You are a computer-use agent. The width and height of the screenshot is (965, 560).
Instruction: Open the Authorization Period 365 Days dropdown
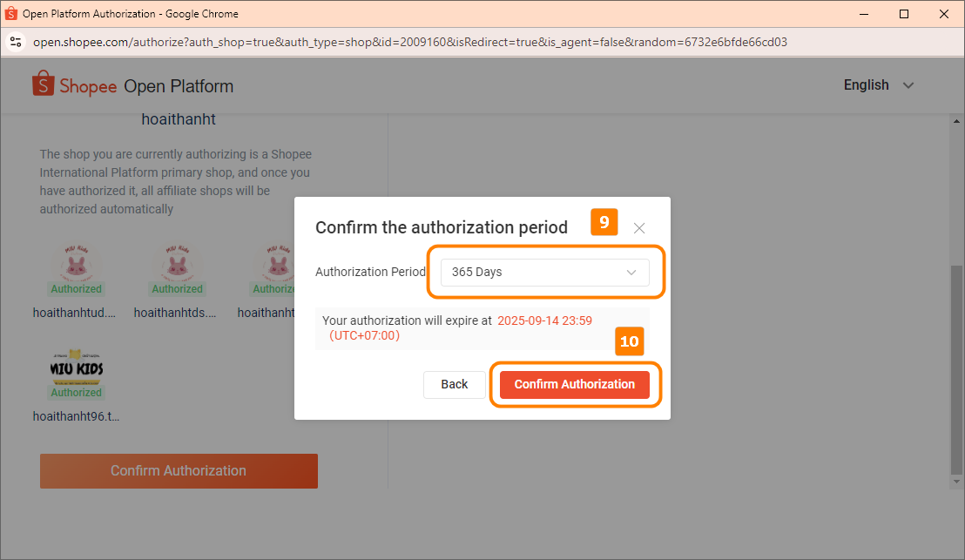pyautogui.click(x=544, y=273)
